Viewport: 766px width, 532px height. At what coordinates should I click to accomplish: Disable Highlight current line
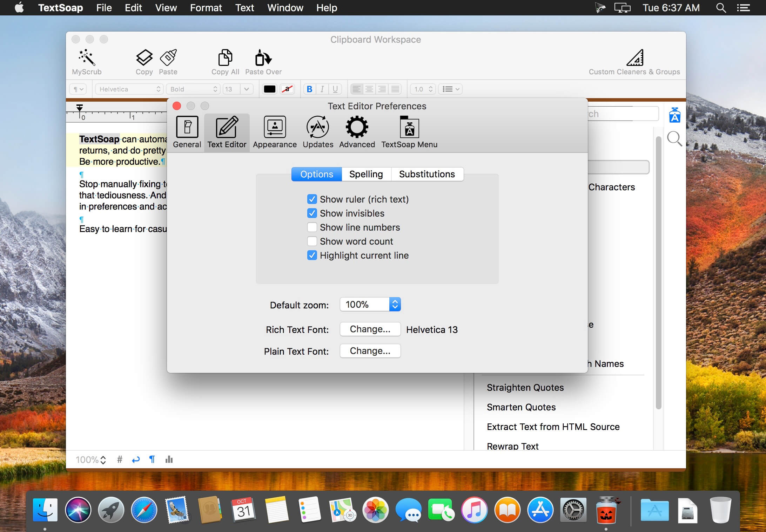point(312,255)
